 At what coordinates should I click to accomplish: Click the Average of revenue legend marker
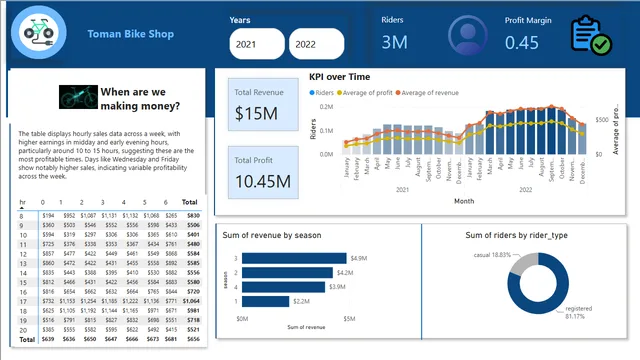[398, 93]
